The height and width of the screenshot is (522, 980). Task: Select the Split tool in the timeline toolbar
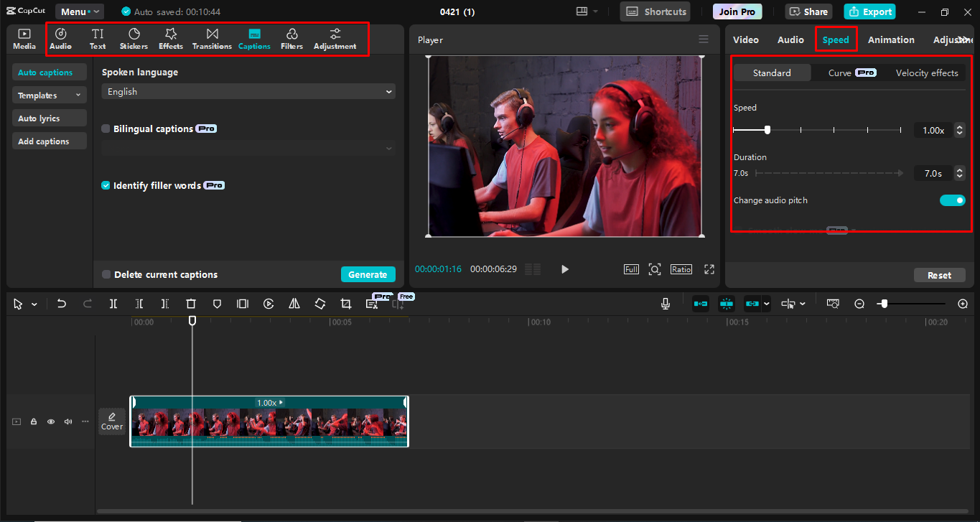(x=113, y=303)
